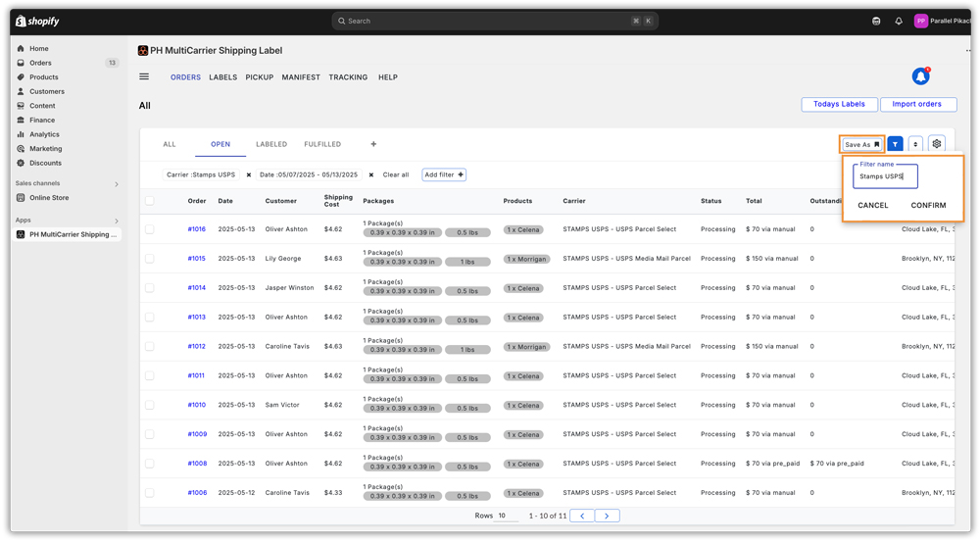
Task: Open the table settings gear
Action: [x=936, y=144]
